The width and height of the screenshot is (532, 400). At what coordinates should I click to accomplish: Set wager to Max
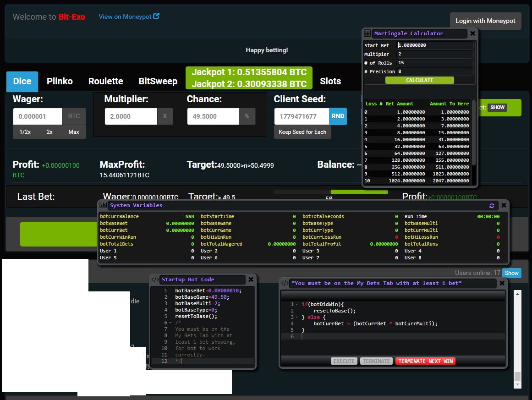pyautogui.click(x=74, y=132)
